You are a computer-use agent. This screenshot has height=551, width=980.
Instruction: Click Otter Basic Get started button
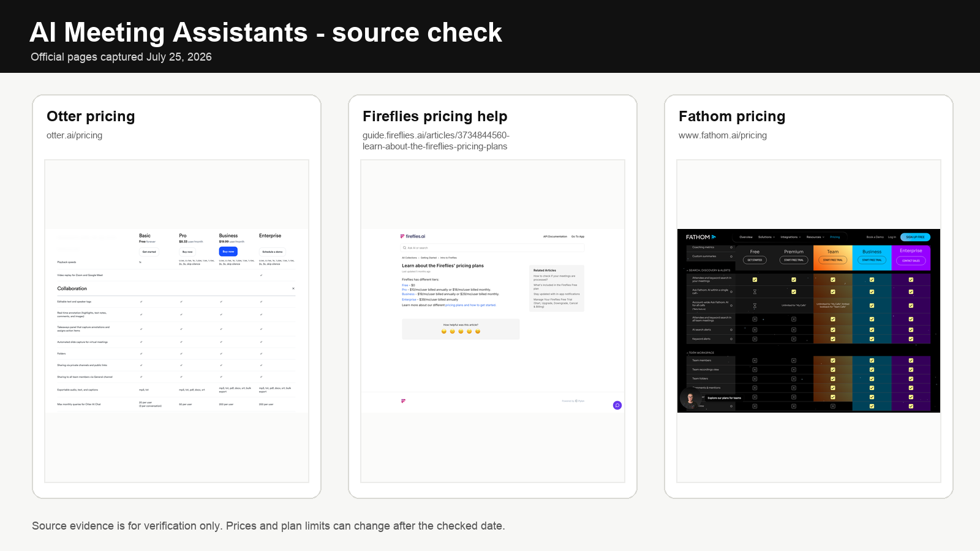tap(149, 252)
